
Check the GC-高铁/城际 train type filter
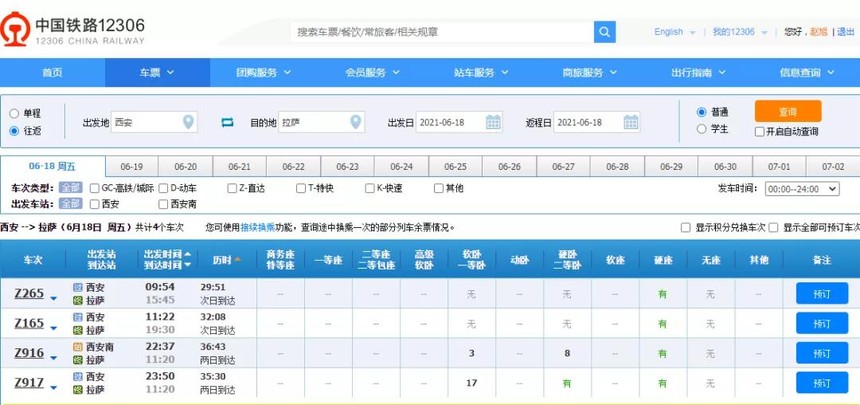pyautogui.click(x=94, y=188)
